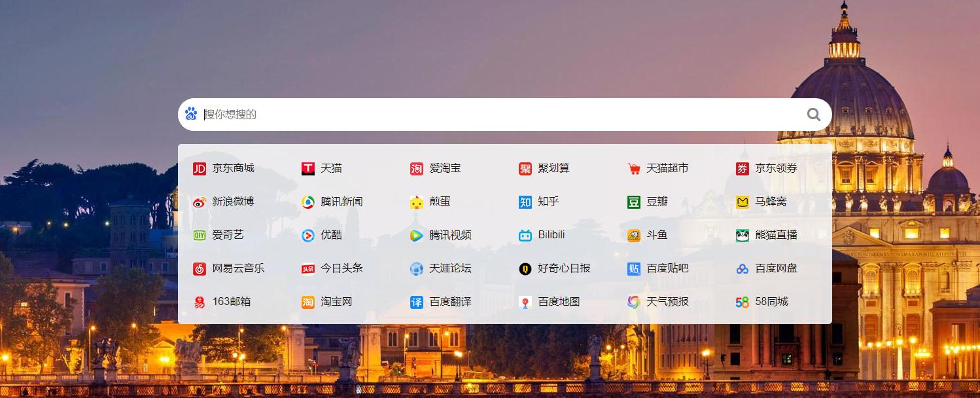Click the 京东领券 coupon icon
The width and height of the screenshot is (980, 398).
[x=743, y=169]
